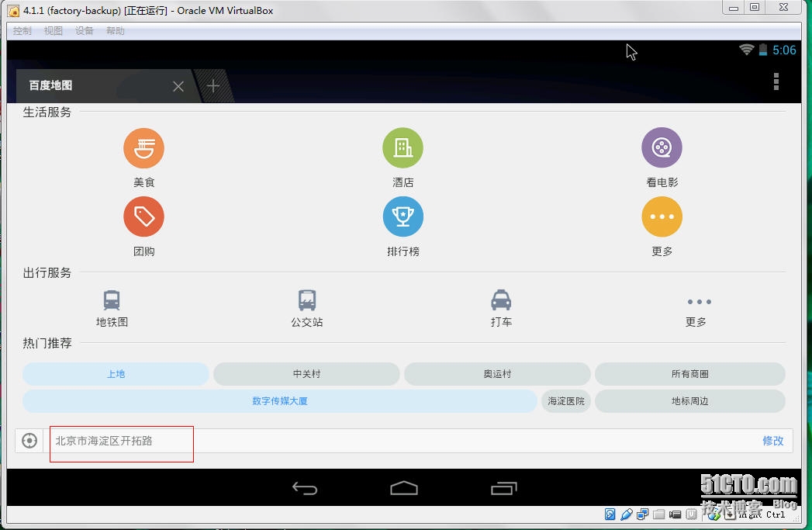Open the 地铁图 subway map
Viewport: 812px width, 530px height.
112,308
